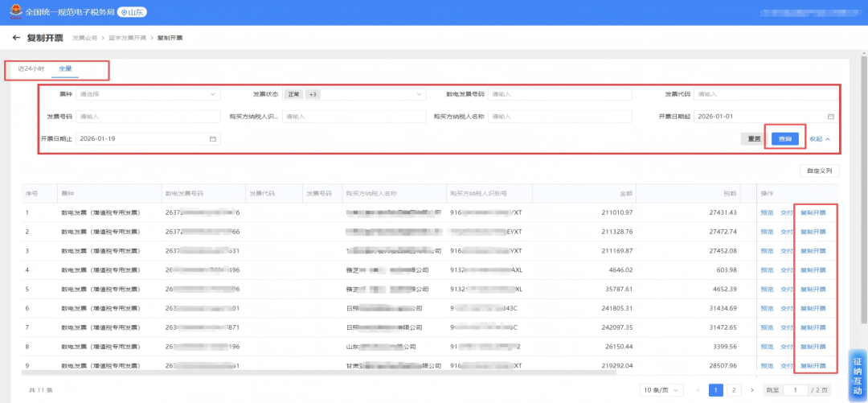Screen dimensions: 868x403
Task: Focus the 发票号码 input field
Action: pos(148,117)
